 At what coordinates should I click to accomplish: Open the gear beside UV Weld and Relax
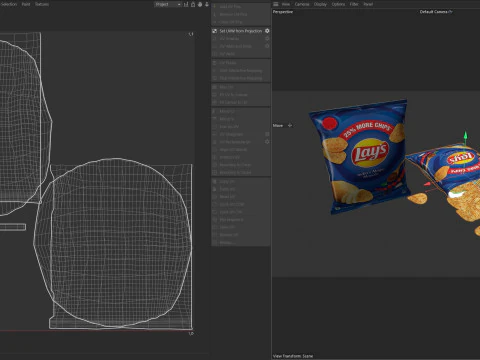(267, 46)
